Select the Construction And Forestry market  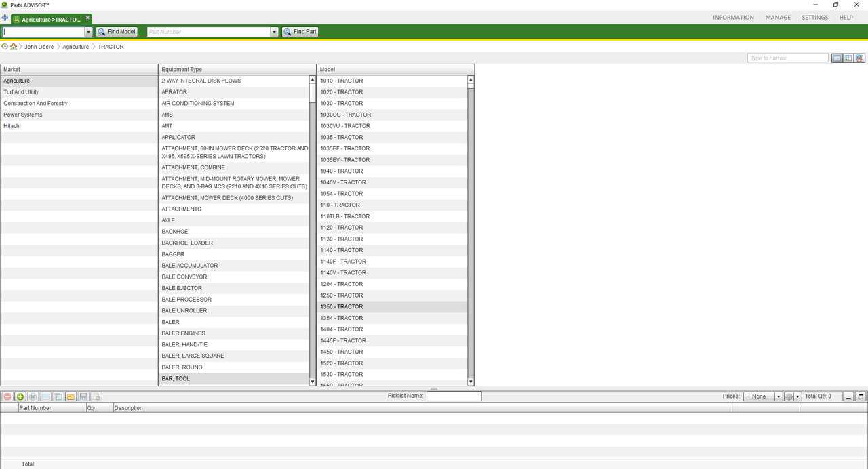coord(79,103)
